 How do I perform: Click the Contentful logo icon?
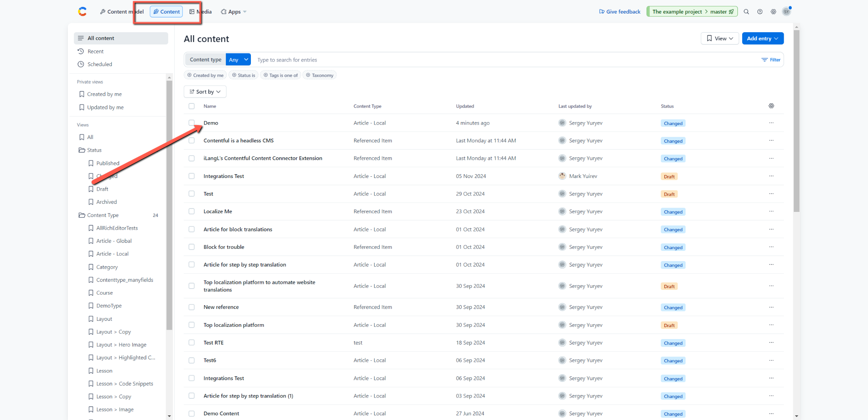(x=82, y=11)
